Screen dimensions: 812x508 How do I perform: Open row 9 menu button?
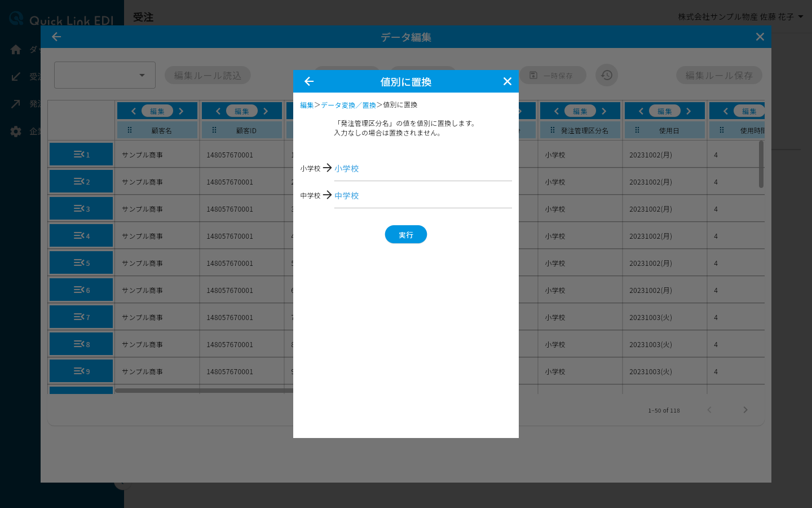tap(81, 371)
